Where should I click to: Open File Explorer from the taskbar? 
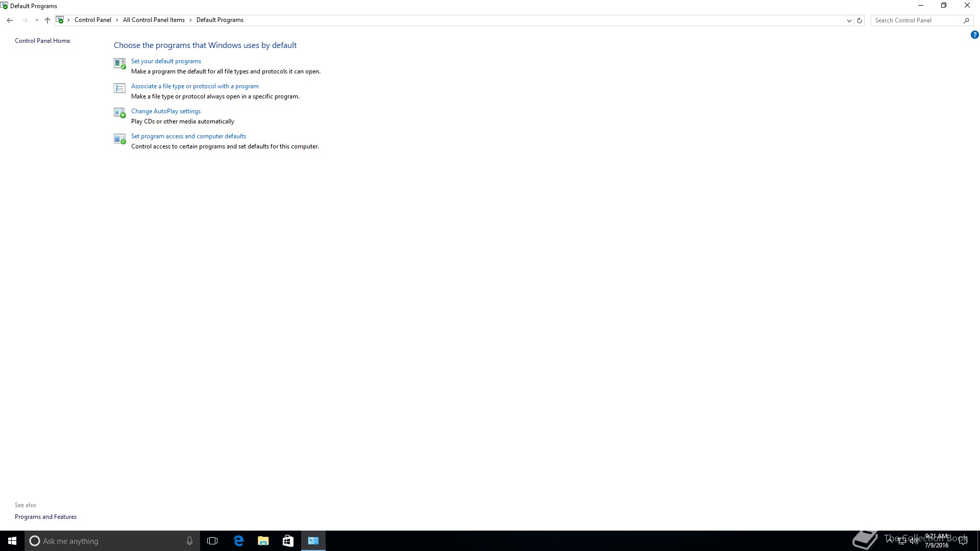click(263, 541)
